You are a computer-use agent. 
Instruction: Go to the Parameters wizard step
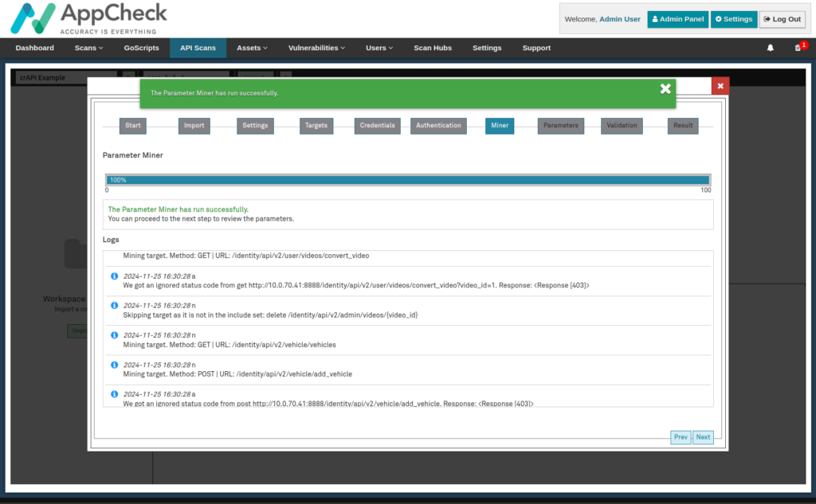tap(561, 126)
